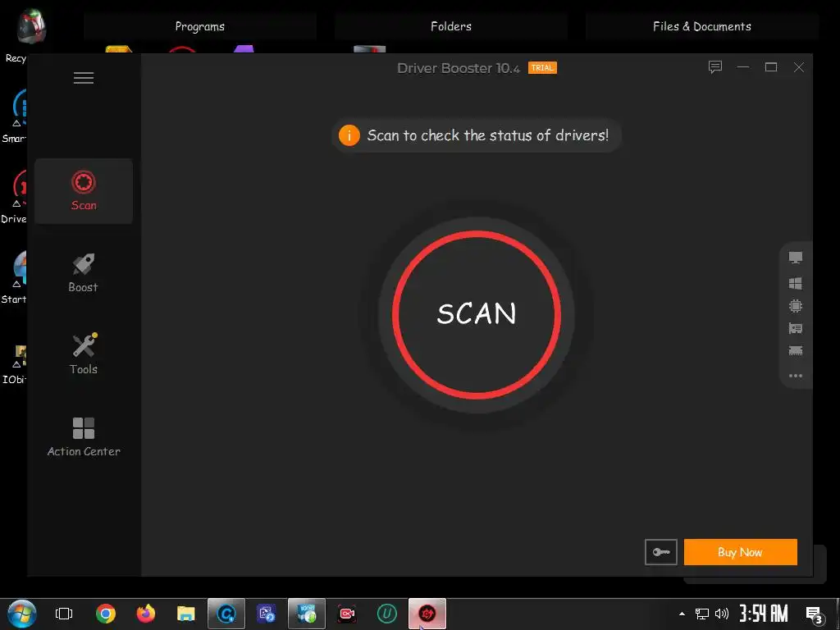
Task: Show CPU processor info icon
Action: click(x=796, y=306)
